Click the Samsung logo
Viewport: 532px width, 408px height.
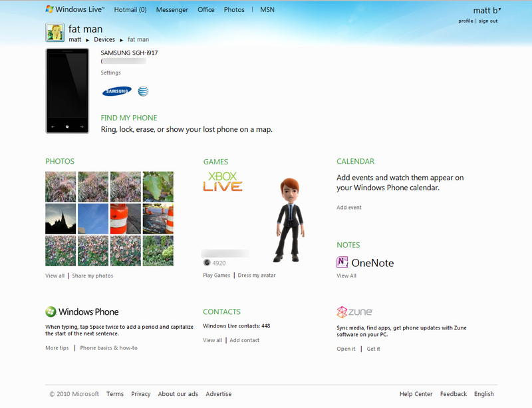[x=117, y=91]
